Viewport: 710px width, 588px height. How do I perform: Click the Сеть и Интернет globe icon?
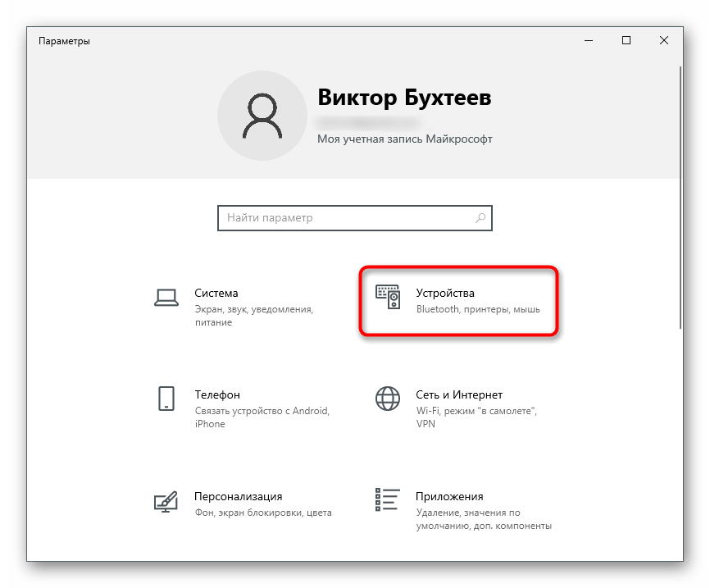(387, 399)
